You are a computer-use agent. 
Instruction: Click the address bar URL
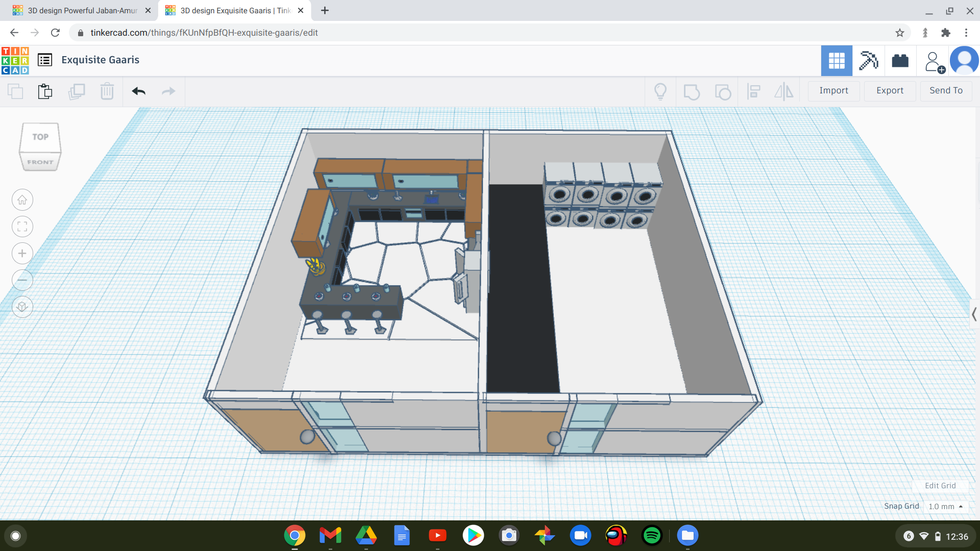coord(204,33)
